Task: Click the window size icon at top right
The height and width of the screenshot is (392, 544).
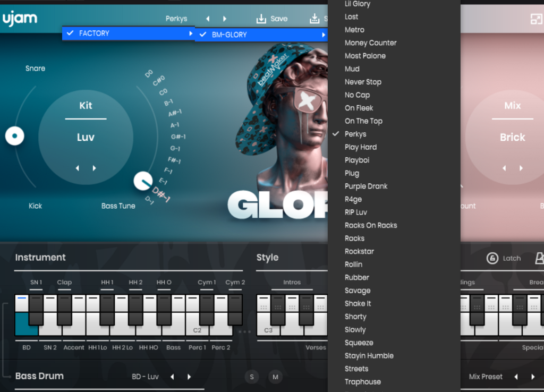Action: 537,19
